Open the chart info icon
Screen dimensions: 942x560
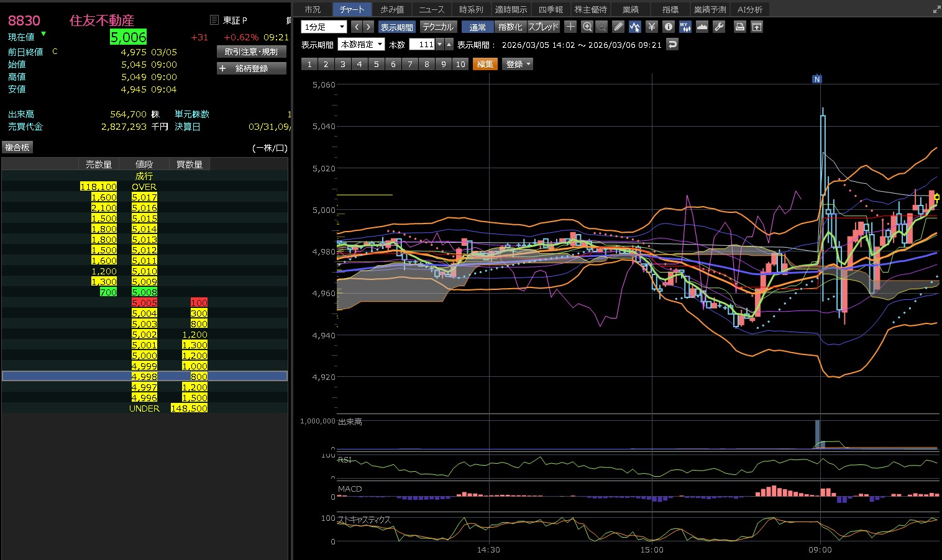pyautogui.click(x=668, y=27)
